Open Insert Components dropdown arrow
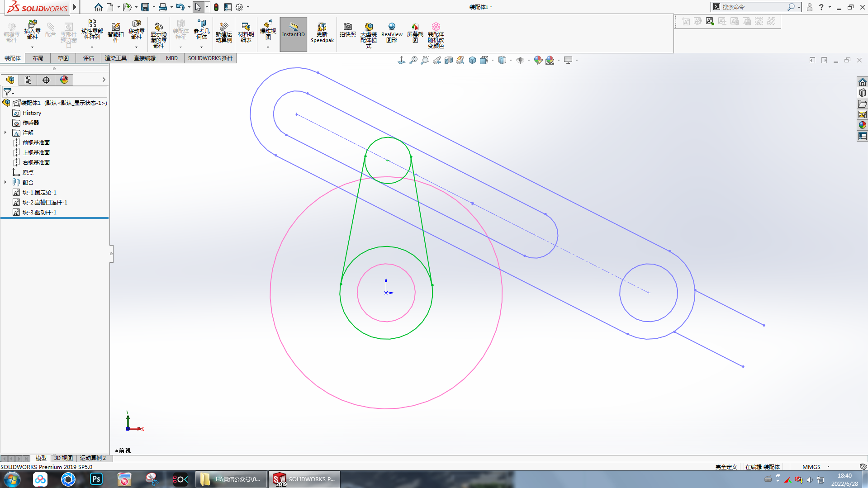This screenshot has height=488, width=868. tap(32, 47)
